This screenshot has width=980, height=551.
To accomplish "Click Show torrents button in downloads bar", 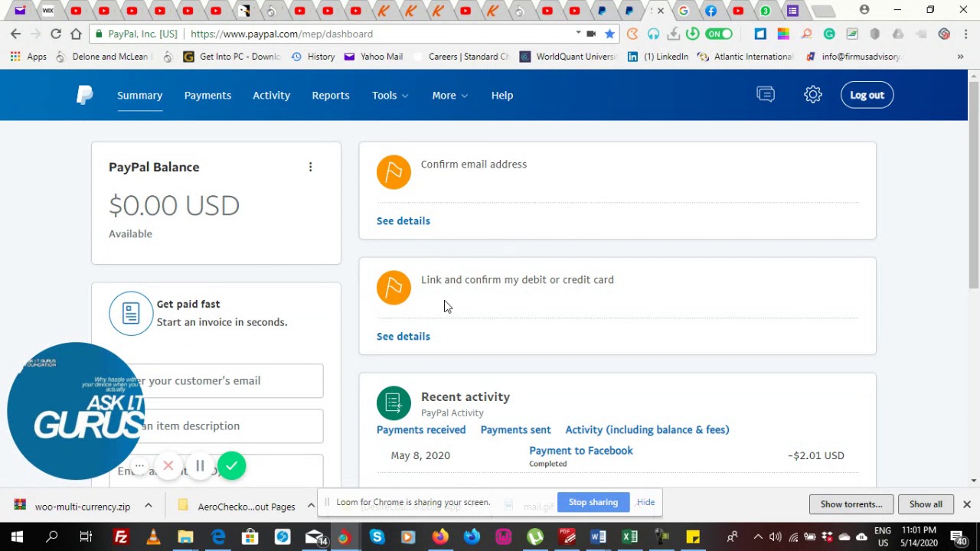I will [851, 504].
